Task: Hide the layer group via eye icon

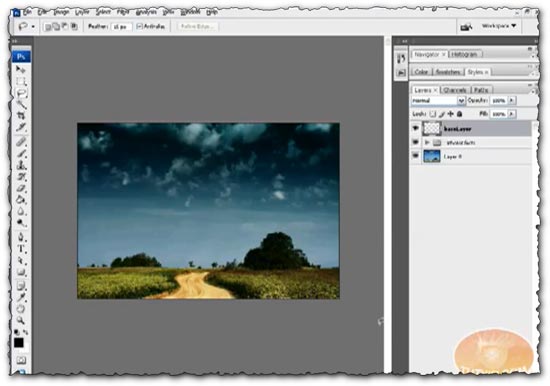Action: click(415, 142)
